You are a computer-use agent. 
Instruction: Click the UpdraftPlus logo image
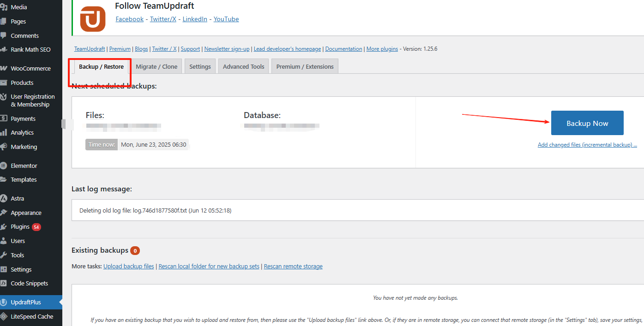coord(93,19)
